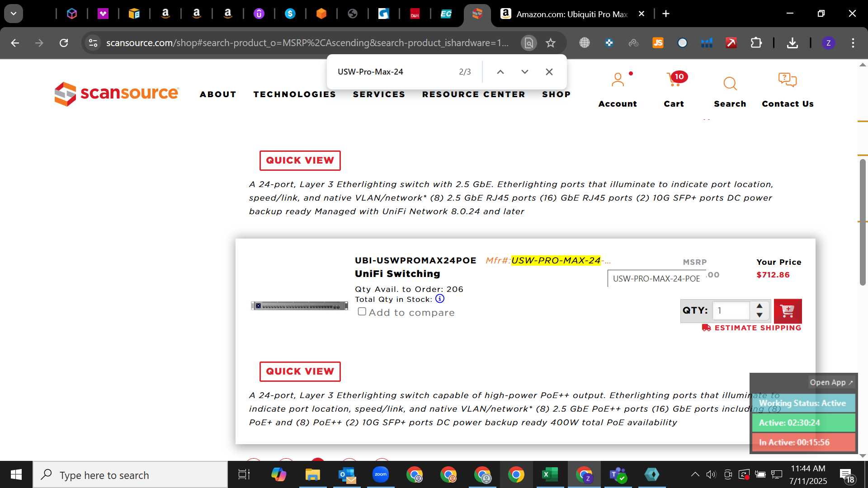The height and width of the screenshot is (488, 868).
Task: Click the Windows Start button
Action: point(16,475)
